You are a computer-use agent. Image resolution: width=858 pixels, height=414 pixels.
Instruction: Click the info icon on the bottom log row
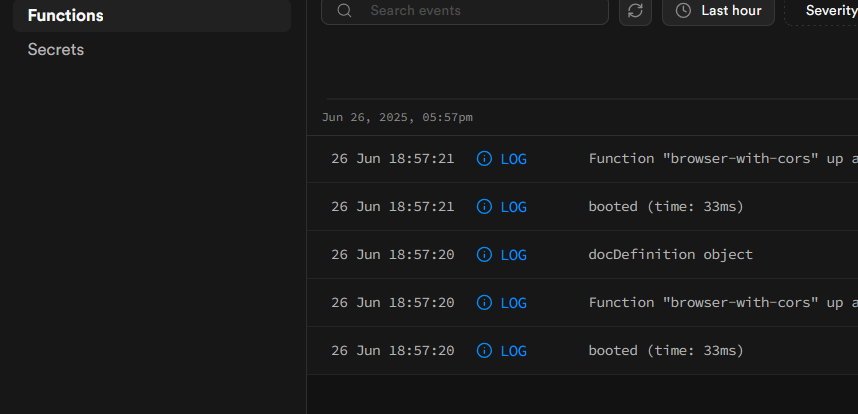tap(484, 351)
